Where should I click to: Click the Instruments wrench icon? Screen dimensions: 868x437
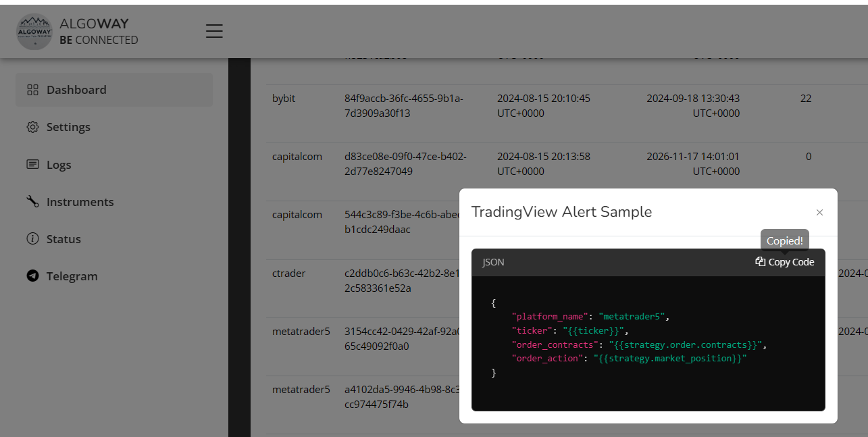coord(32,201)
